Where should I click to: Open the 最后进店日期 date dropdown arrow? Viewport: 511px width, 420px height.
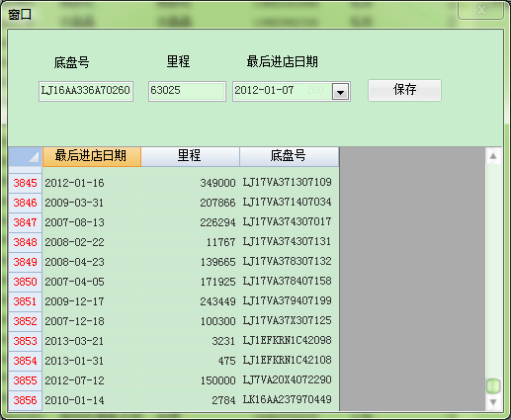tap(340, 92)
